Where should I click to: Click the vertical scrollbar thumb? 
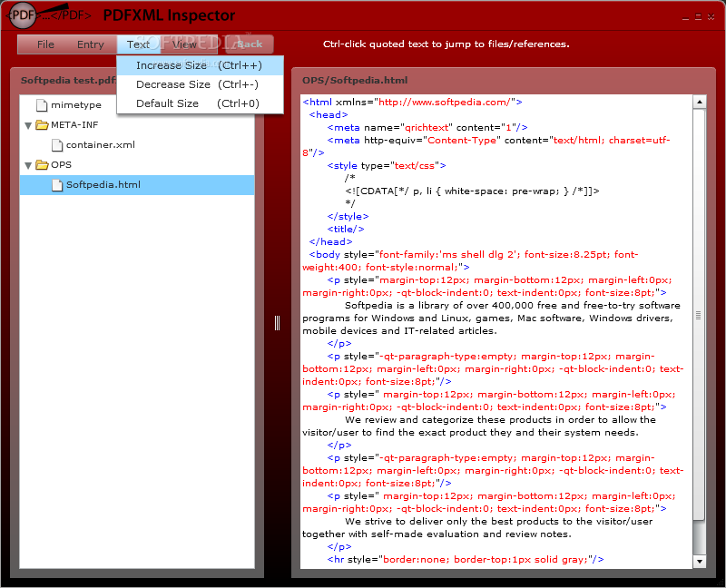(699, 315)
